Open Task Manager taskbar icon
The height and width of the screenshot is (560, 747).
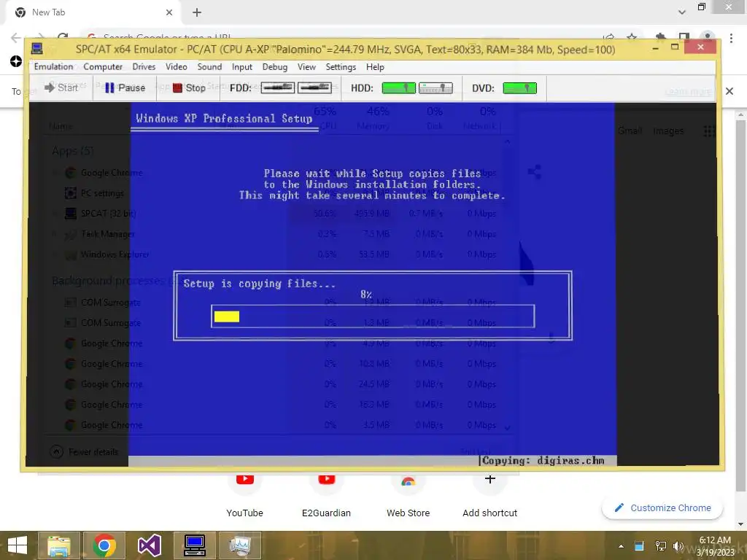click(x=240, y=545)
